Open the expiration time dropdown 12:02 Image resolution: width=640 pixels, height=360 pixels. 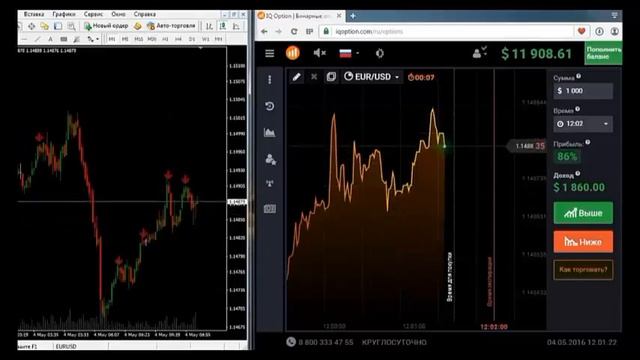[x=583, y=124]
